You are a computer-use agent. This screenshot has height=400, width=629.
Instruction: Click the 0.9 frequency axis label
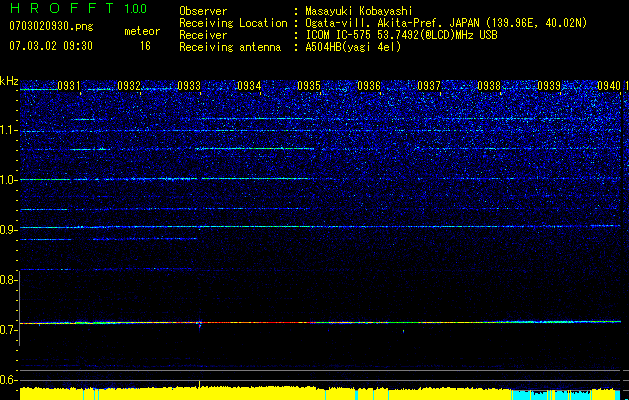(x=9, y=230)
